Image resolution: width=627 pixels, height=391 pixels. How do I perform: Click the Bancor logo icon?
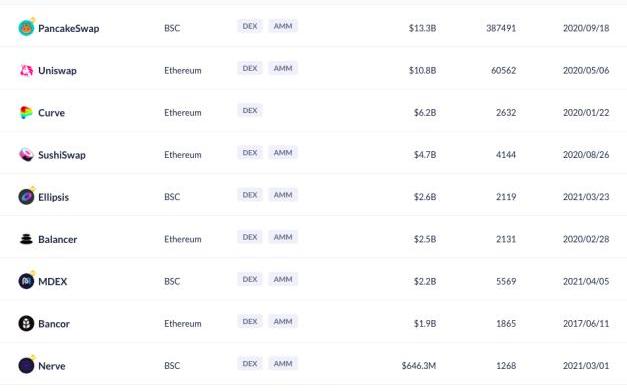click(26, 323)
